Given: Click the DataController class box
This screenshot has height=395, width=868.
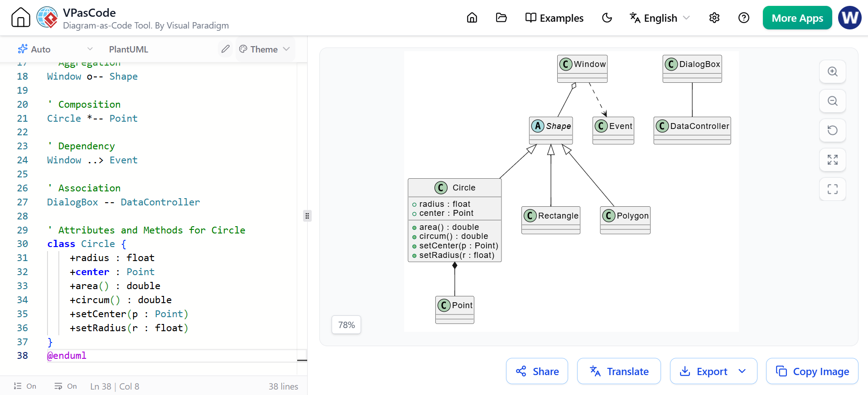Looking at the screenshot, I should (x=692, y=130).
